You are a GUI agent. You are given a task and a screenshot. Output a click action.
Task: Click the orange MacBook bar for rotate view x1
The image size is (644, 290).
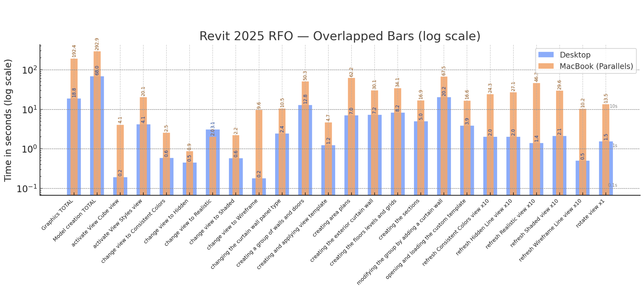(606, 150)
